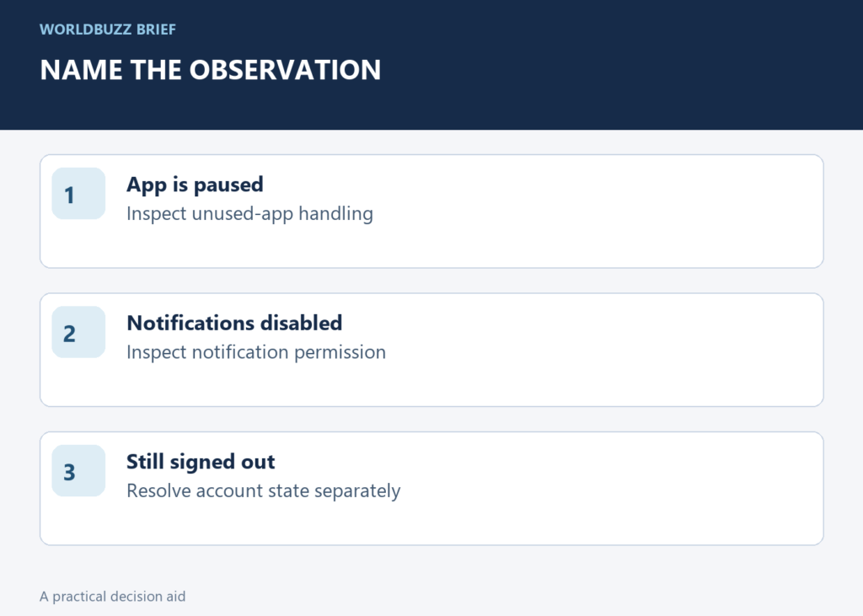Click Inspect notification permission text
The height and width of the screenshot is (616, 863).
[x=256, y=352]
